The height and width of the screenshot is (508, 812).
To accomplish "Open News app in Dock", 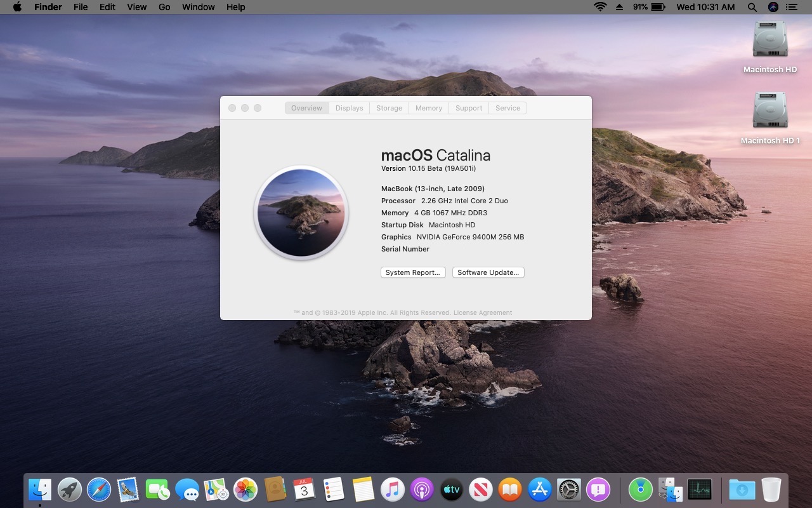I will [481, 490].
